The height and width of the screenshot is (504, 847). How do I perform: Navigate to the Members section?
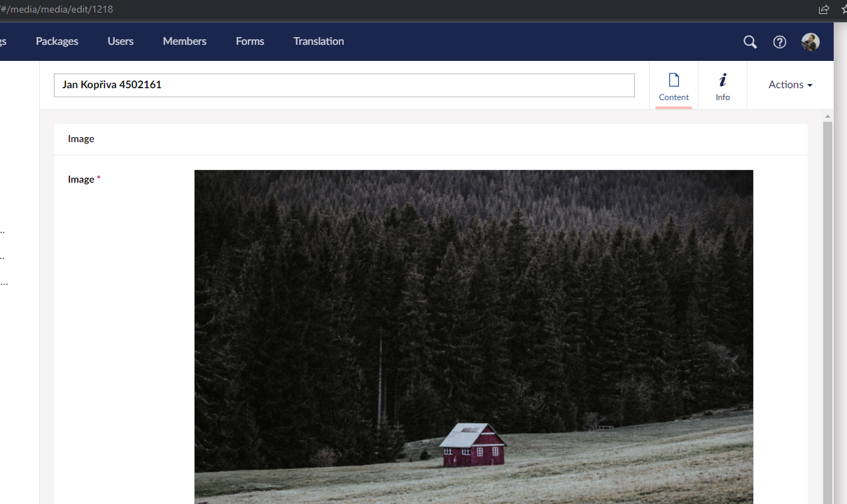click(184, 41)
